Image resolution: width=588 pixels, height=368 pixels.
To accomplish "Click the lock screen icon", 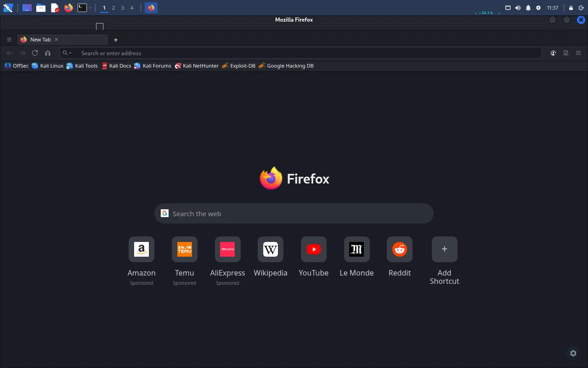I will tap(571, 8).
